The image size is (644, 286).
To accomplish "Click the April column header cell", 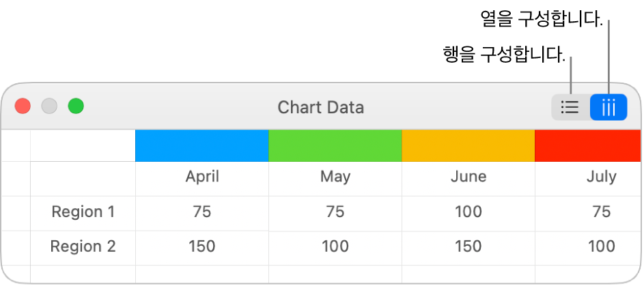I will pyautogui.click(x=202, y=177).
